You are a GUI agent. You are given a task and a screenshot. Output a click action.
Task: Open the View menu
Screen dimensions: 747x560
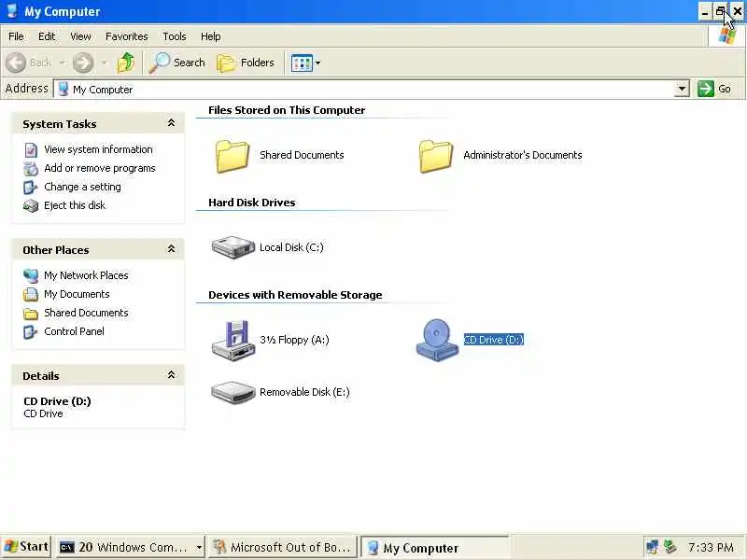pos(80,36)
